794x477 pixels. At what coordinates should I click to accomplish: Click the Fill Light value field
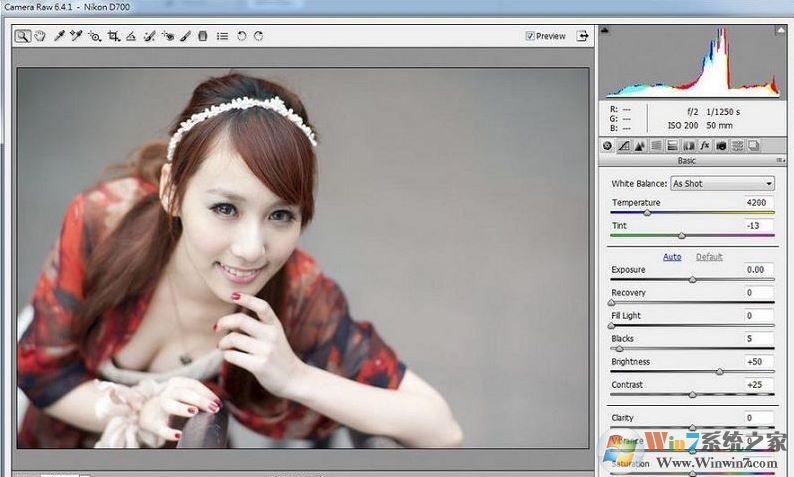[x=759, y=315]
